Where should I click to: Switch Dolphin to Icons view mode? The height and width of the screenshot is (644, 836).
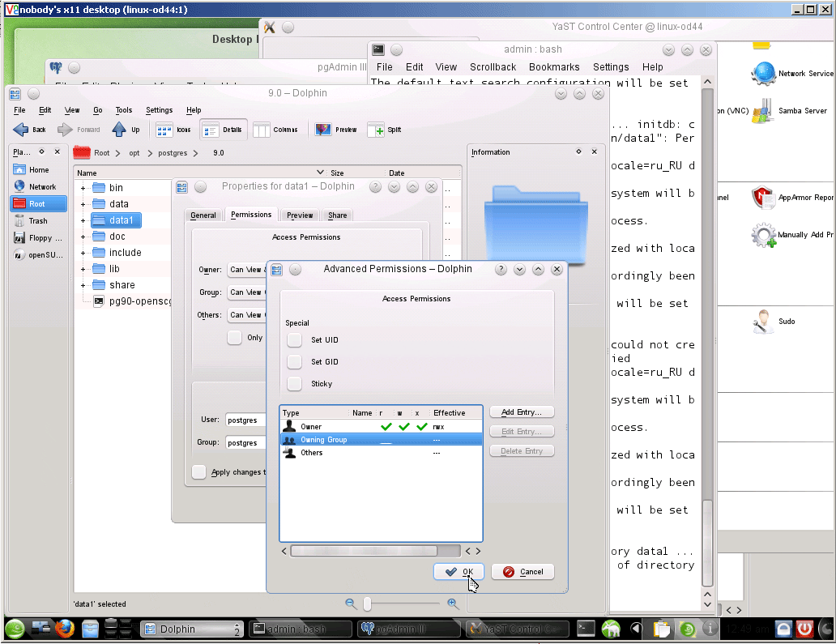coord(173,130)
